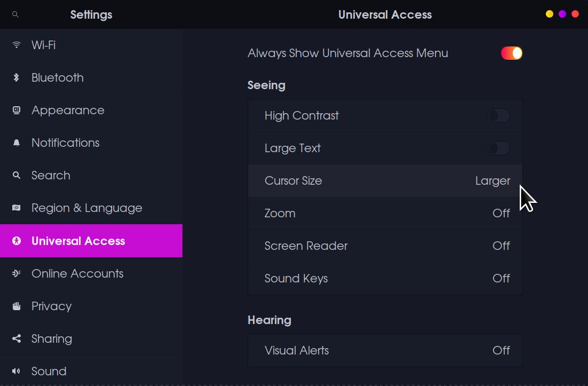Open the Sound Keys setting

coord(385,279)
